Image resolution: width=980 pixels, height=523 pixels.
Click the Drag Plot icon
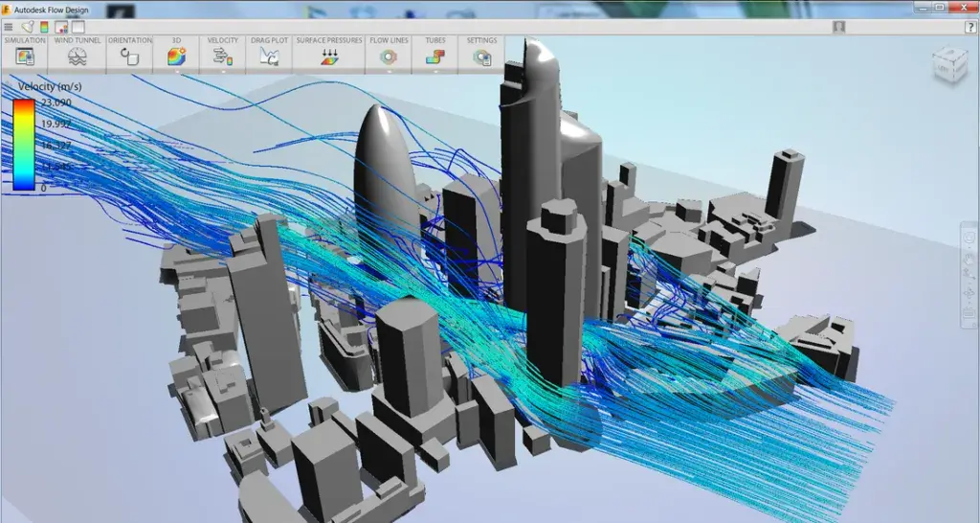pyautogui.click(x=267, y=57)
